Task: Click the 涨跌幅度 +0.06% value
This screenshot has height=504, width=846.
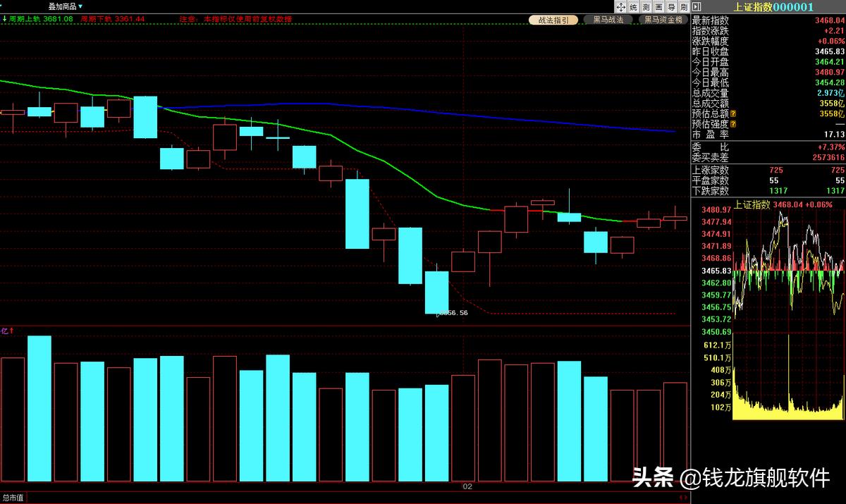Action: coord(831,42)
